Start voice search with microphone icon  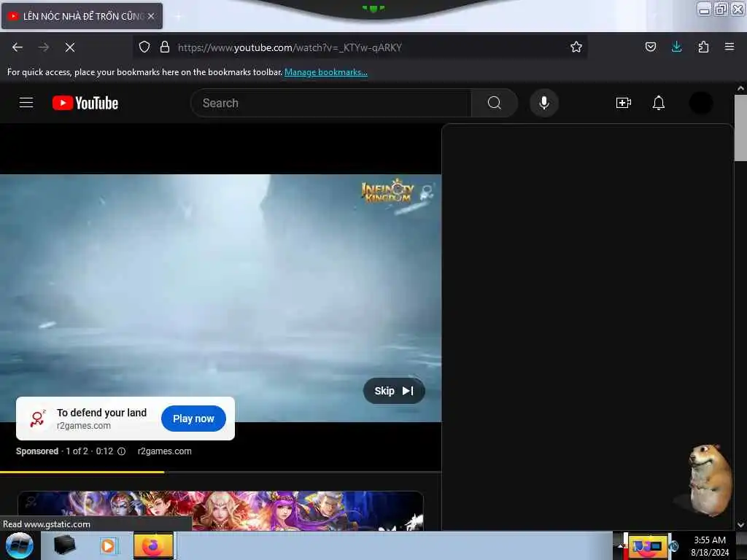coord(544,103)
